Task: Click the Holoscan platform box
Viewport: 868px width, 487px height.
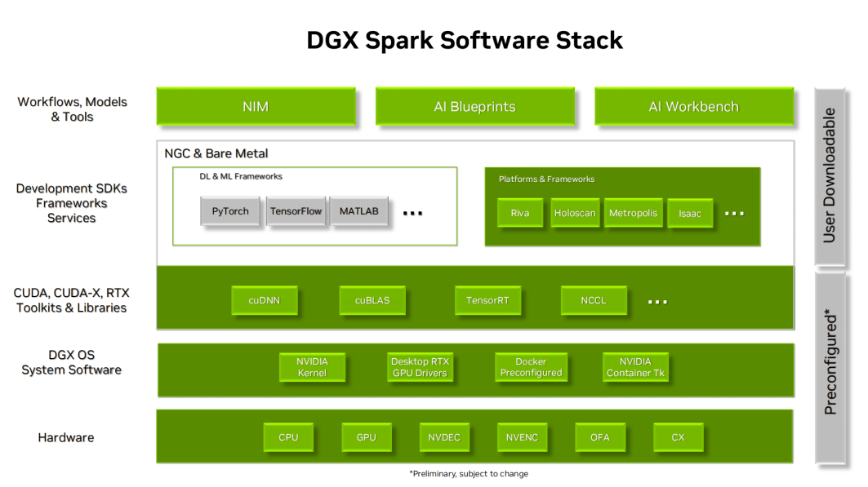Action: pos(575,213)
